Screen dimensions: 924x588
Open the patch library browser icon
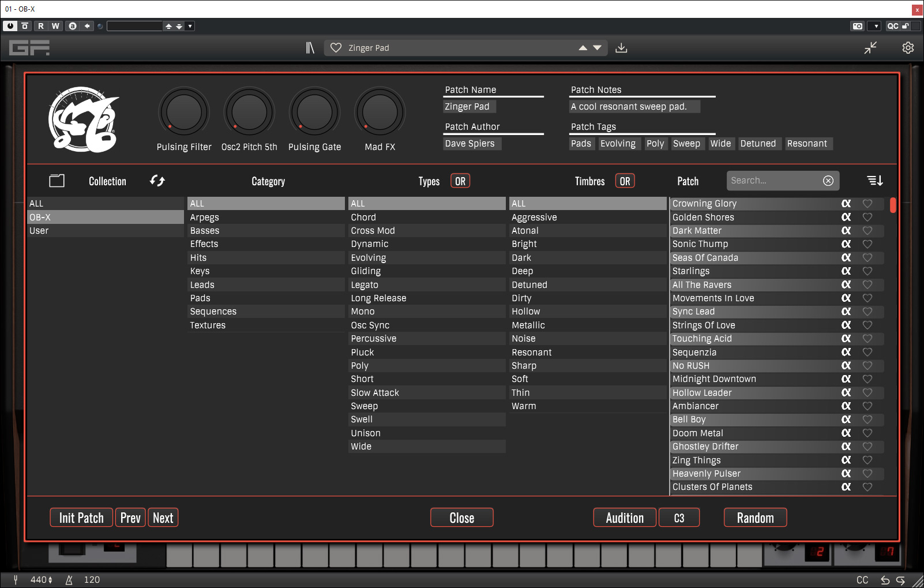click(310, 48)
